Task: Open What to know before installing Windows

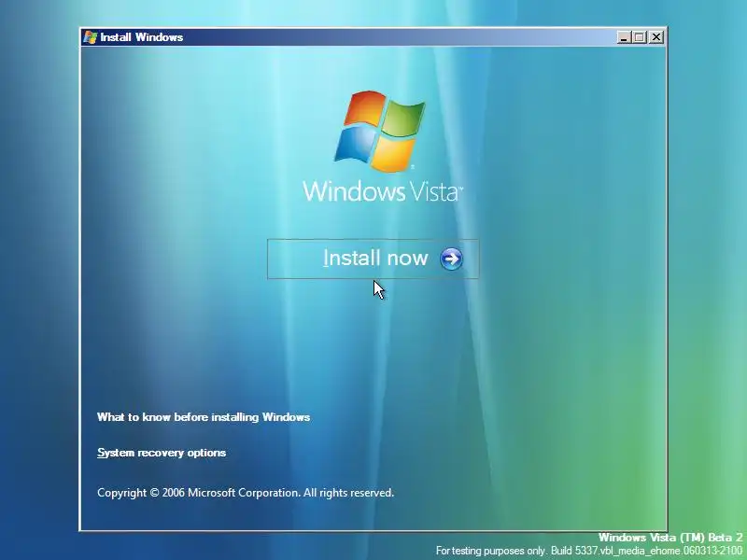Action: point(204,417)
